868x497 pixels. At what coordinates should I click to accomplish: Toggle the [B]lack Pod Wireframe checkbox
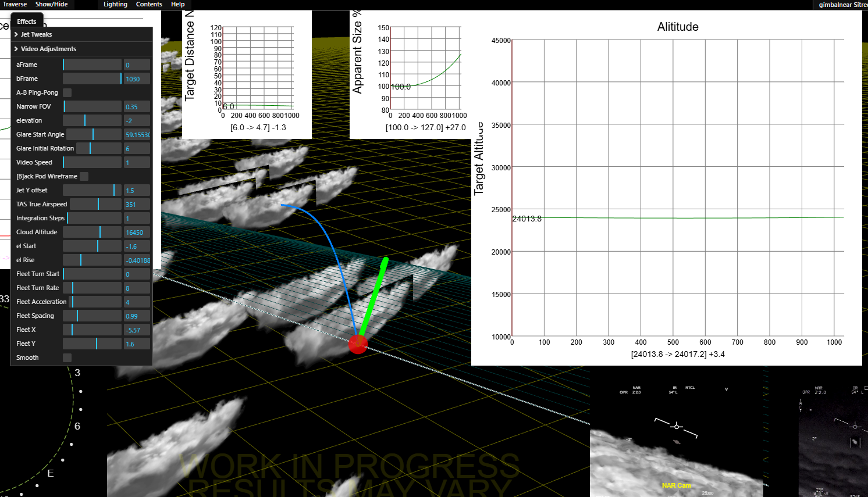pos(84,176)
